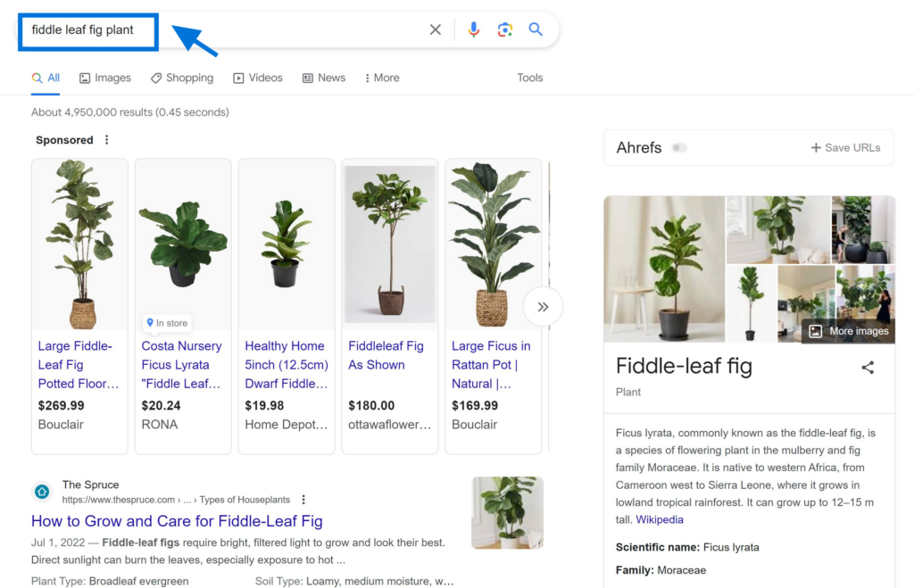
Task: Search by image using the Google Lens icon
Action: [x=504, y=29]
